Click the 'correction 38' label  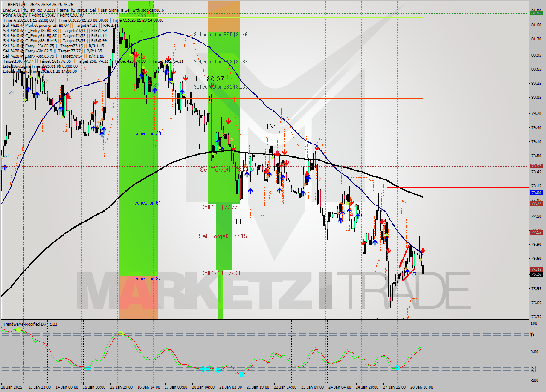pos(148,133)
